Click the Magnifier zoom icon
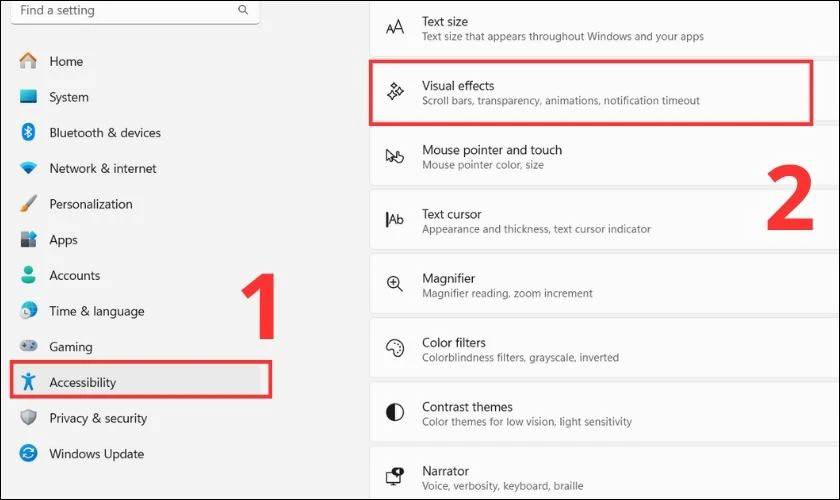Screen dimensions: 840x500 395,284
